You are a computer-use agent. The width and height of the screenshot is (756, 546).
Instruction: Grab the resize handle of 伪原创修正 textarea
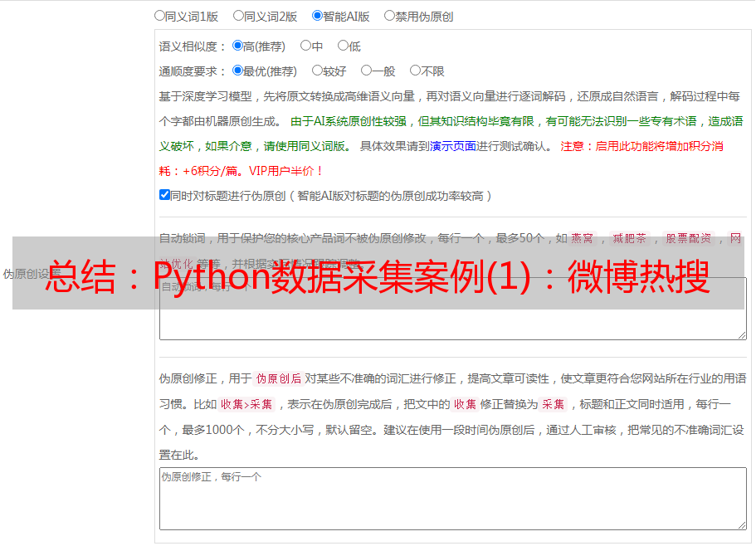tap(742, 525)
